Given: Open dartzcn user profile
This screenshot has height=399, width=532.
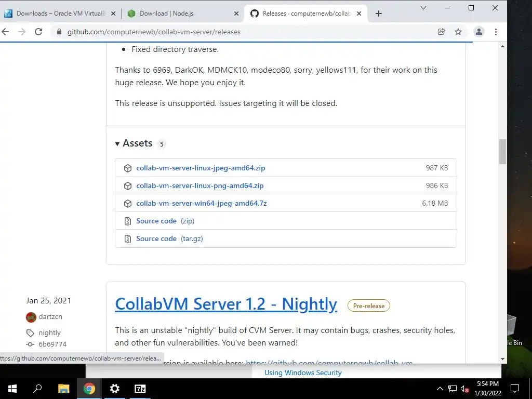Looking at the screenshot, I should 50,316.
